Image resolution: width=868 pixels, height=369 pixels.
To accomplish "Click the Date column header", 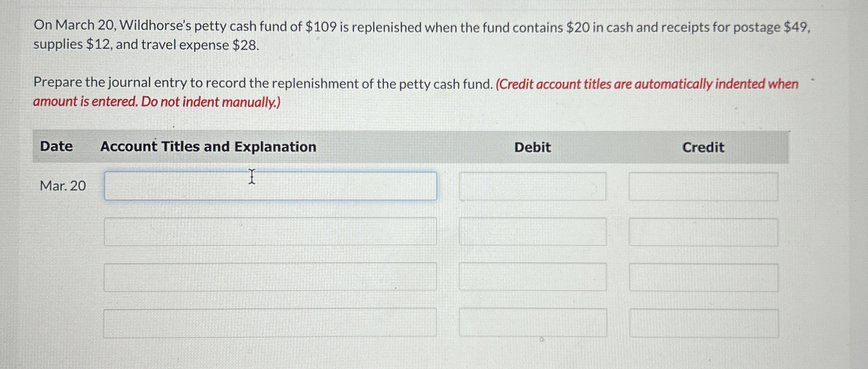I will pos(56,147).
